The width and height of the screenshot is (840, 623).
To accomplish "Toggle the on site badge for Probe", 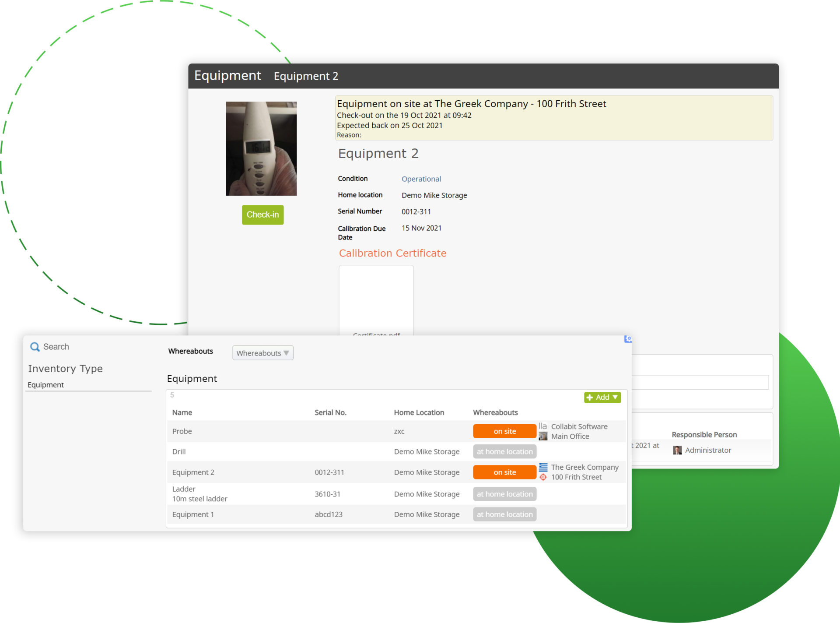I will (x=504, y=431).
